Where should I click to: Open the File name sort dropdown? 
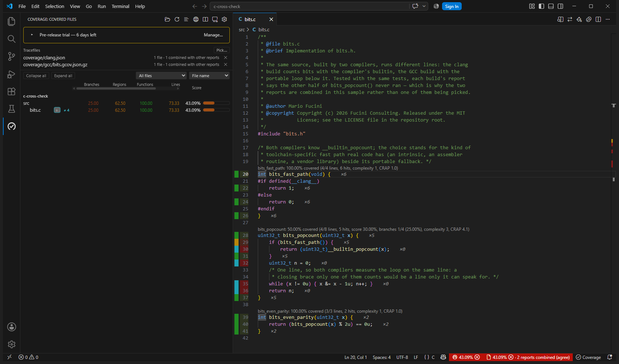[x=209, y=76]
